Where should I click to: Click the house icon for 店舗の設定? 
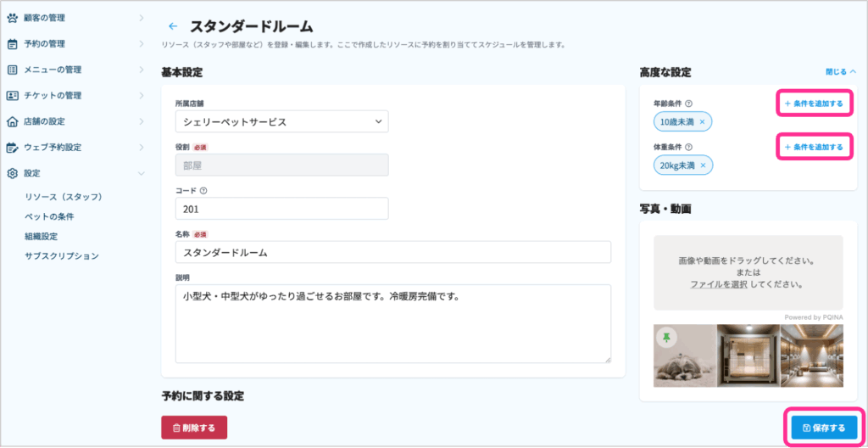coord(12,121)
